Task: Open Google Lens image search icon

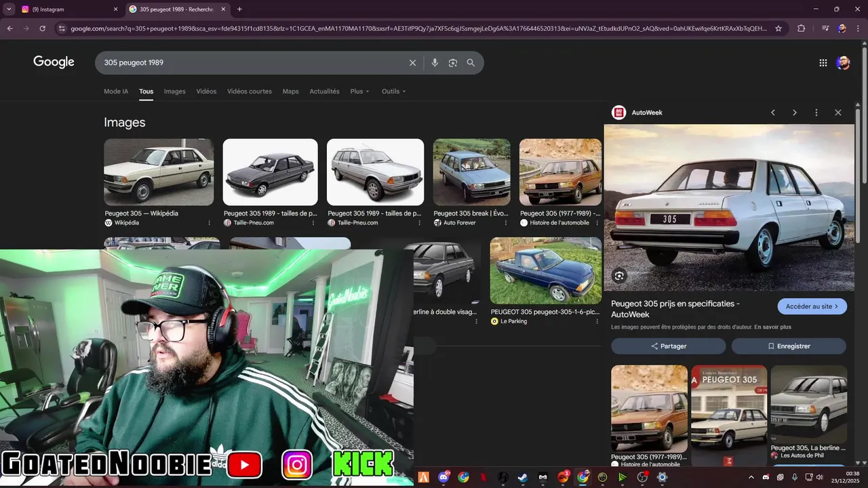Action: click(x=452, y=62)
